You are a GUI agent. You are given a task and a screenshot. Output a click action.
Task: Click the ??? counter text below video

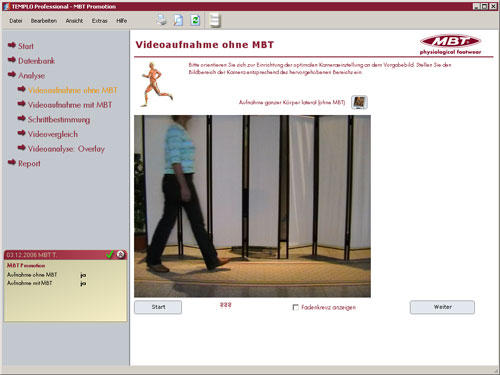[226, 305]
